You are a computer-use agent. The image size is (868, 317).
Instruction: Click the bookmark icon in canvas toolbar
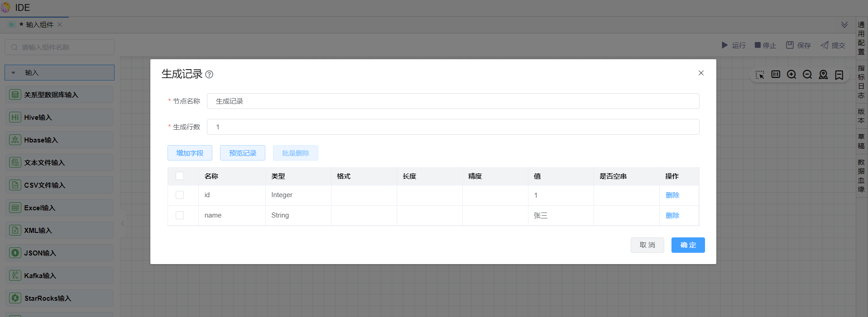[x=839, y=75]
